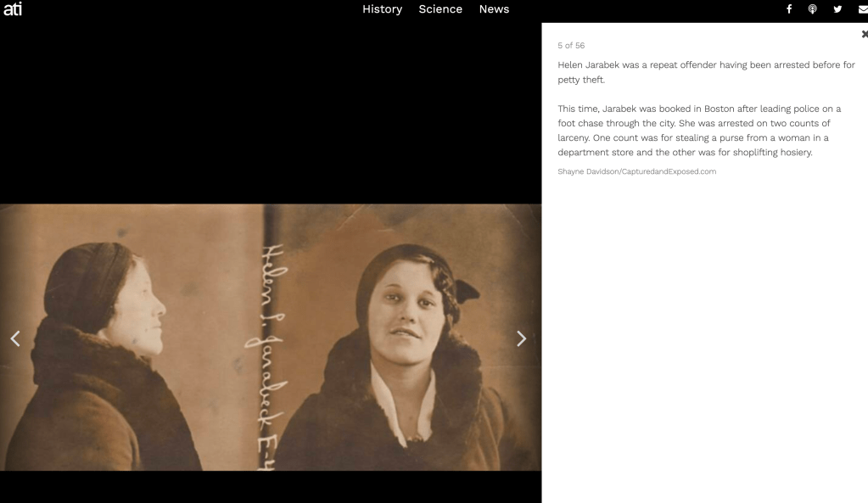Click the Shayne Davidson/CapturedandExposed.com credit
The width and height of the screenshot is (868, 503).
coord(636,171)
